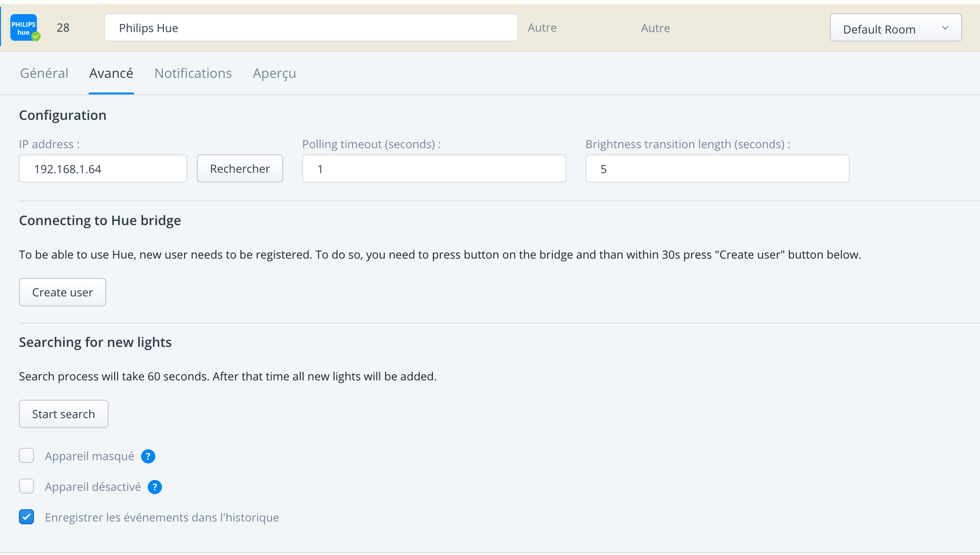Image resolution: width=980 pixels, height=555 pixels.
Task: Select the Avancé tab
Action: click(x=111, y=74)
